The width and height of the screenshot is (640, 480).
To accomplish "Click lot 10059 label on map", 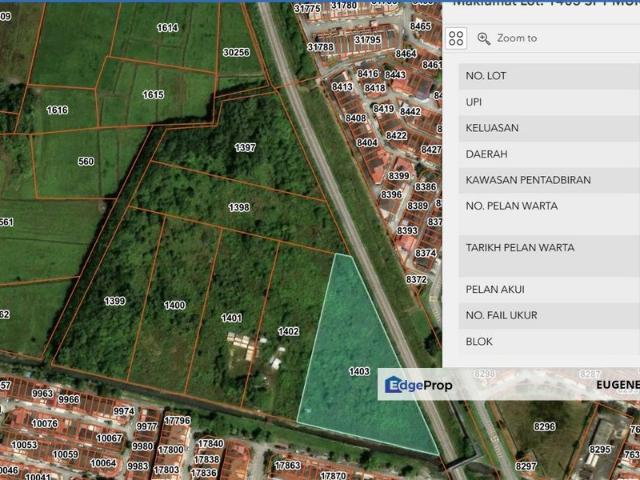I will coord(65,454).
